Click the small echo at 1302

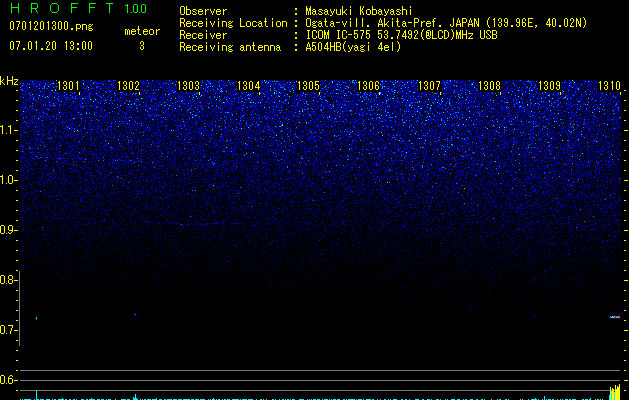(135, 314)
